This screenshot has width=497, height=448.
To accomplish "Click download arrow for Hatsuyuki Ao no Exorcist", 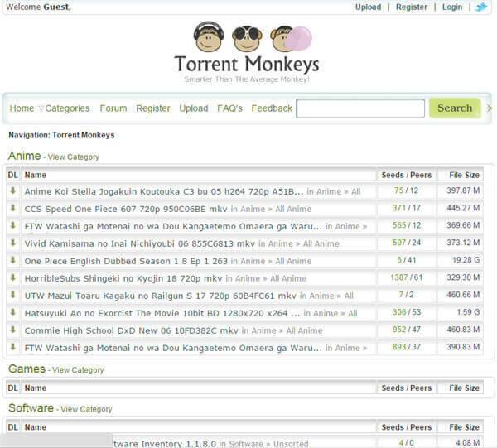I will (x=13, y=312).
